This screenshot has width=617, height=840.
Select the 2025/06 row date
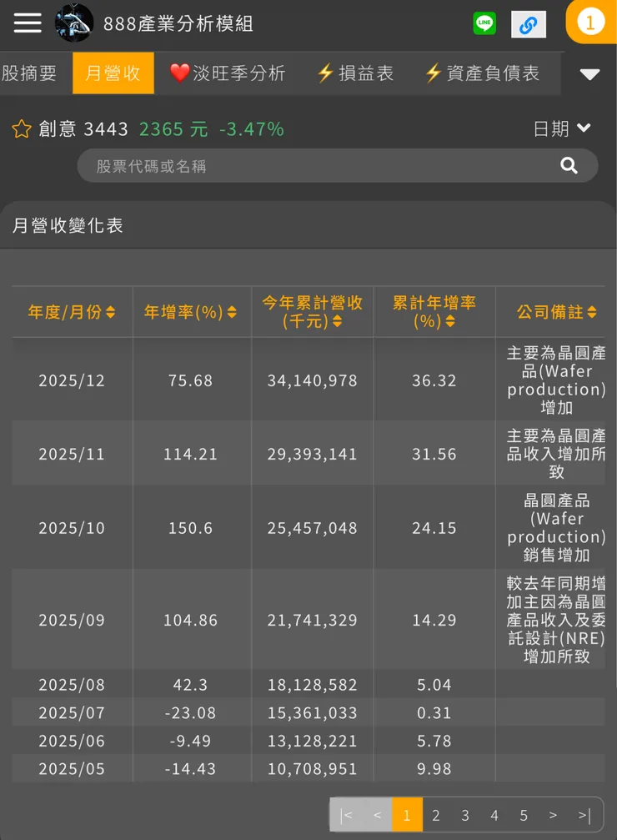click(x=72, y=741)
